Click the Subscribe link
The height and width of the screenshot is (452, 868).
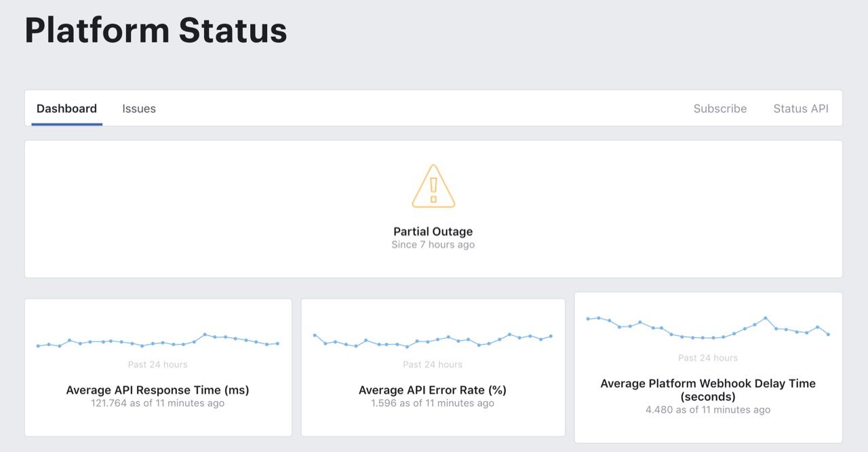(x=719, y=109)
